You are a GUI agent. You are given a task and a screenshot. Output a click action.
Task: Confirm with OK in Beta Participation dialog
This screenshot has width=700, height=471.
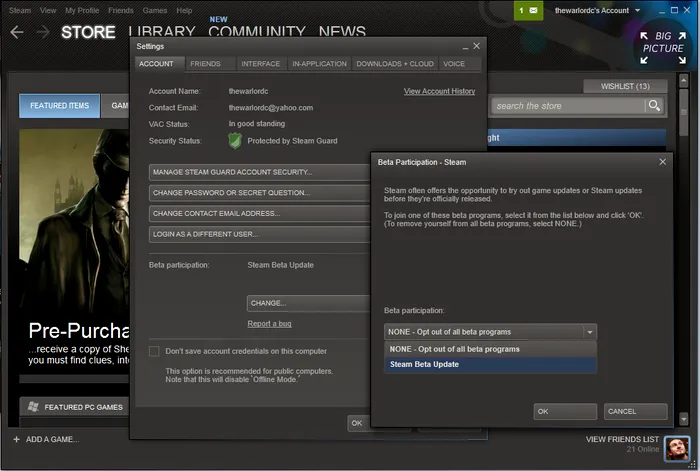[565, 412]
